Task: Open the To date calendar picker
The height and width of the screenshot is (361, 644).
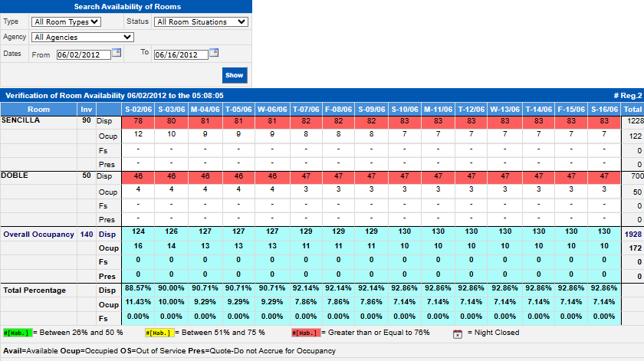Action: [214, 53]
